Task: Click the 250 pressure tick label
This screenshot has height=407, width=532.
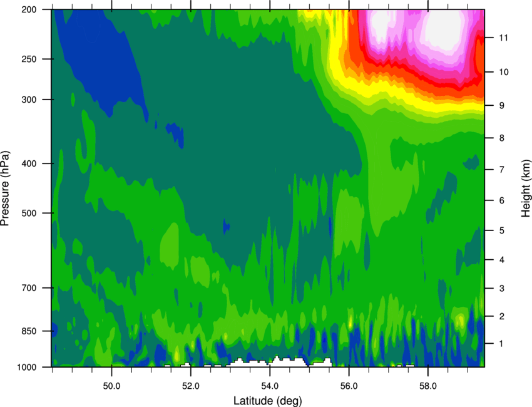Action: click(29, 59)
